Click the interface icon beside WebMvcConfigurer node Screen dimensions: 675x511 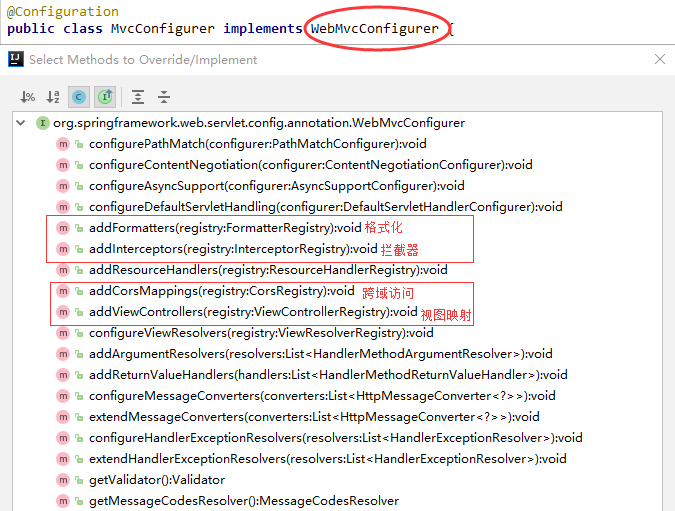(x=43, y=123)
